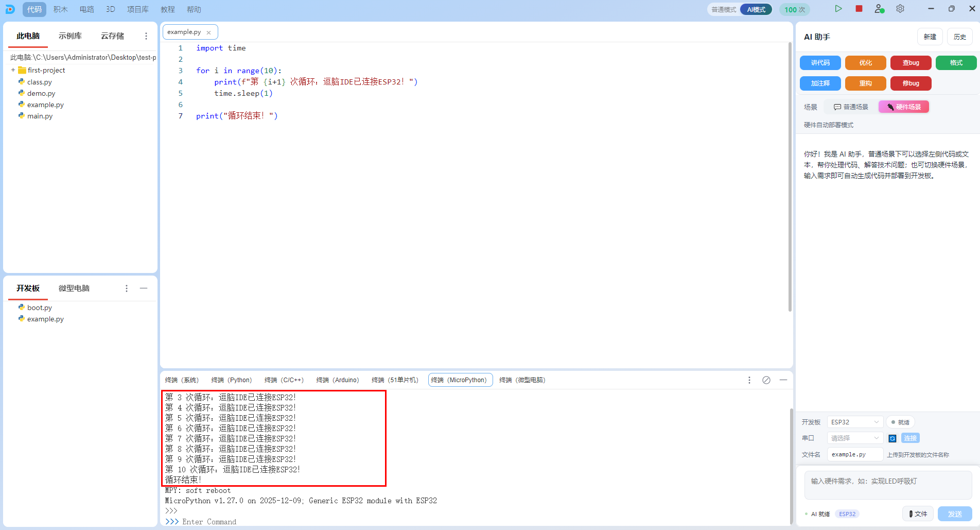Click the 连接 connect button
The width and height of the screenshot is (980, 530).
(x=911, y=438)
